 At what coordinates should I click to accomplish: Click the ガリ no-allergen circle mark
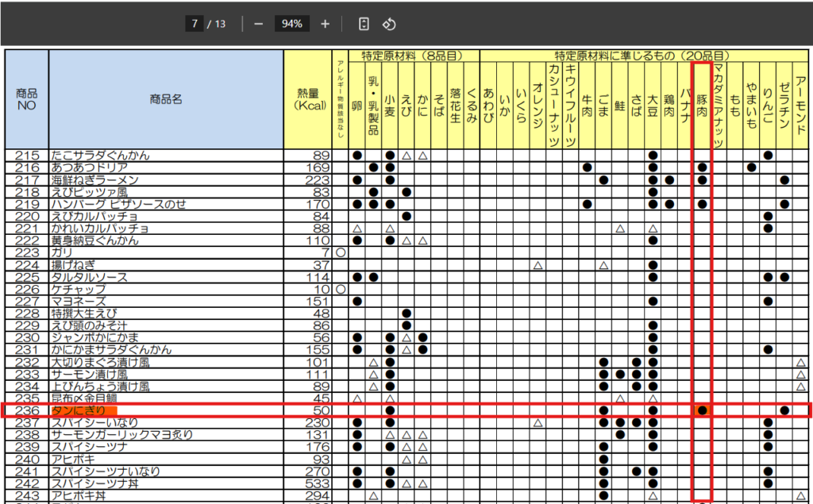point(340,252)
